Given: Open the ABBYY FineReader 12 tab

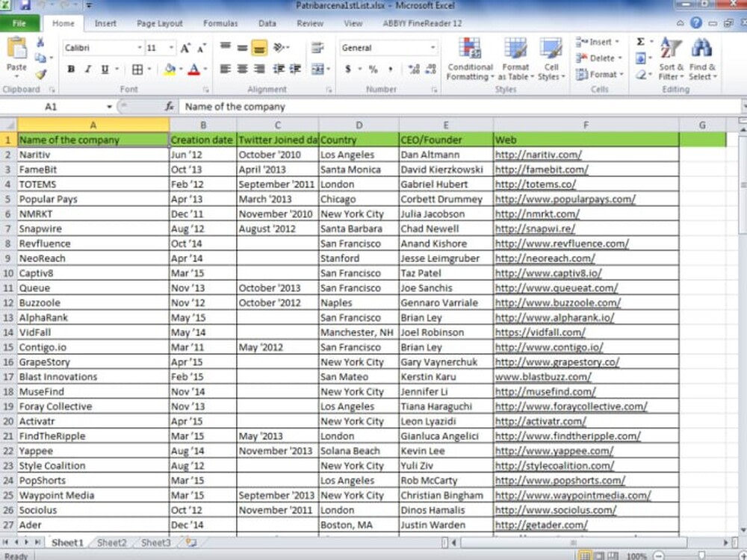Looking at the screenshot, I should (x=422, y=23).
